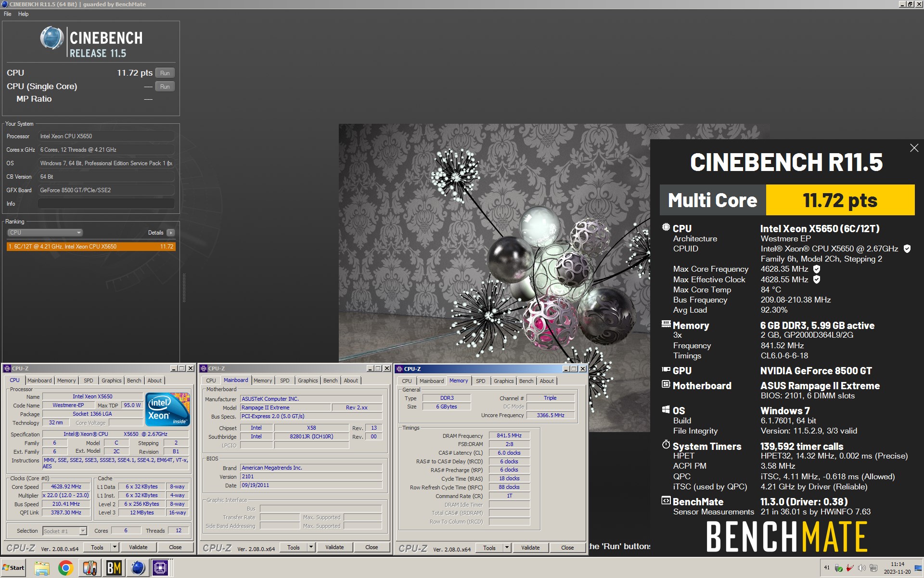The width and height of the screenshot is (924, 578).
Task: Expand Tools dropdown arrow in left CPU-Z window
Action: tap(115, 547)
